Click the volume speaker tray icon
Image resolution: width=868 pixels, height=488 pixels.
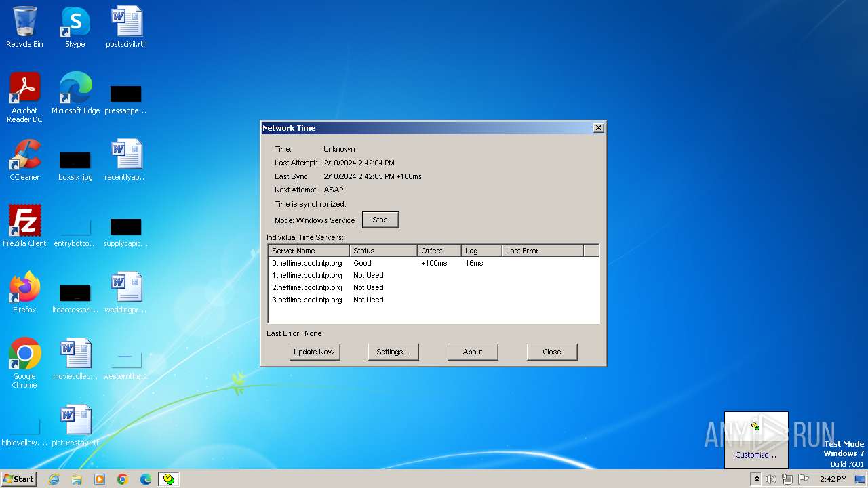[x=771, y=479]
